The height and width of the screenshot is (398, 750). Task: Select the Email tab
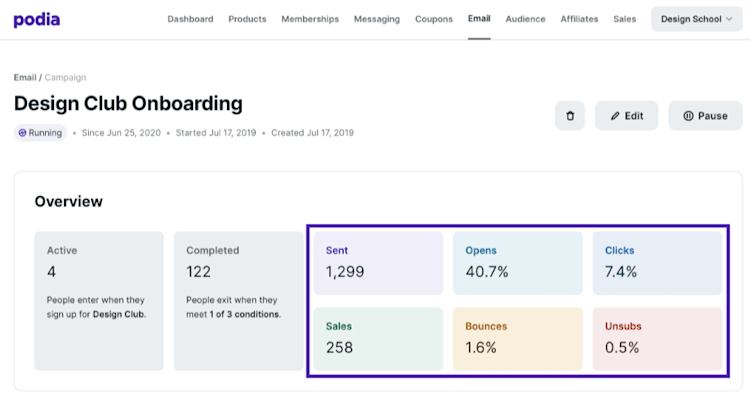click(479, 19)
